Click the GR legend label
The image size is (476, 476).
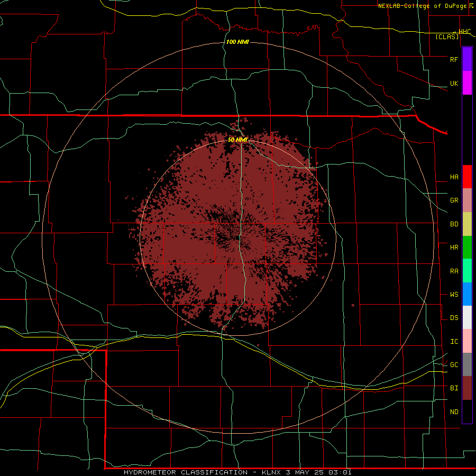(x=454, y=200)
